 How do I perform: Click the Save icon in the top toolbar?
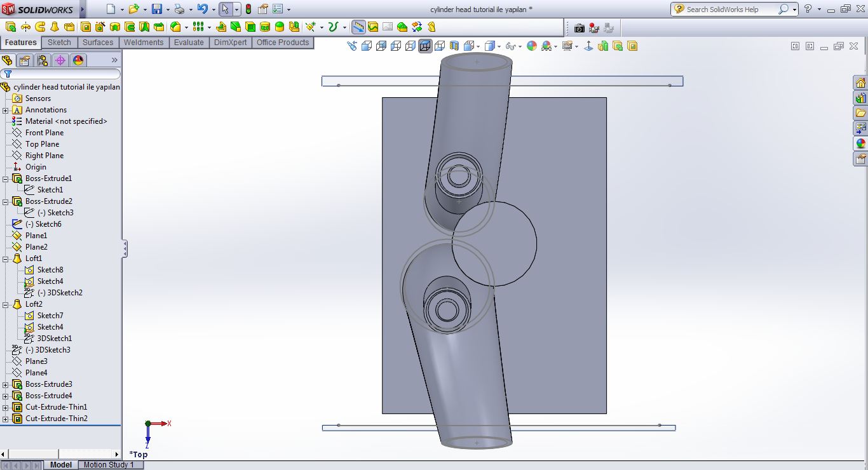pyautogui.click(x=156, y=9)
